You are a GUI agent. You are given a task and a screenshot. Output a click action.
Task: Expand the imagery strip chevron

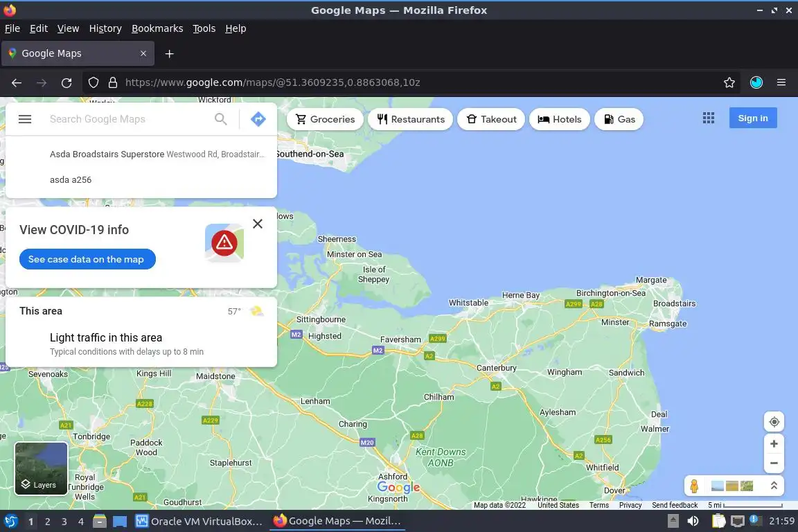(x=774, y=486)
